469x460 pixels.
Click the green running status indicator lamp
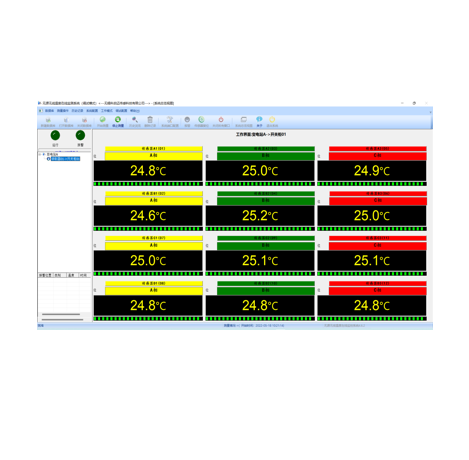click(x=55, y=135)
